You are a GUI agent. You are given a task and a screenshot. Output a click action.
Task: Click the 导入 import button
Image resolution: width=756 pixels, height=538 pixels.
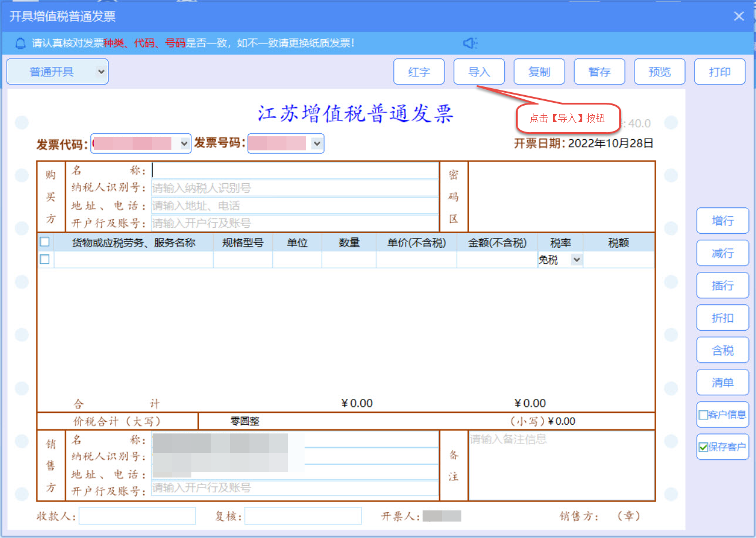point(479,72)
